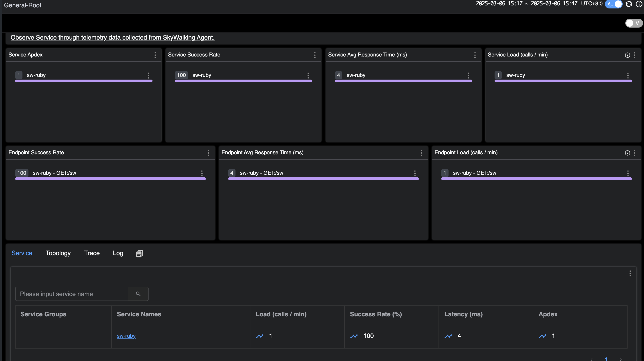This screenshot has width=644, height=361.
Task: Click the service name search input field
Action: pyautogui.click(x=72, y=294)
